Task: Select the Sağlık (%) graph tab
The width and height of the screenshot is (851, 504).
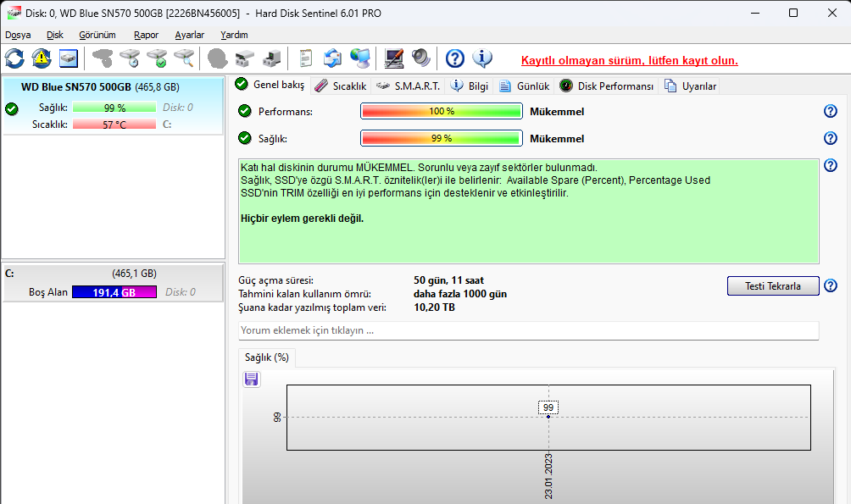Action: click(266, 357)
